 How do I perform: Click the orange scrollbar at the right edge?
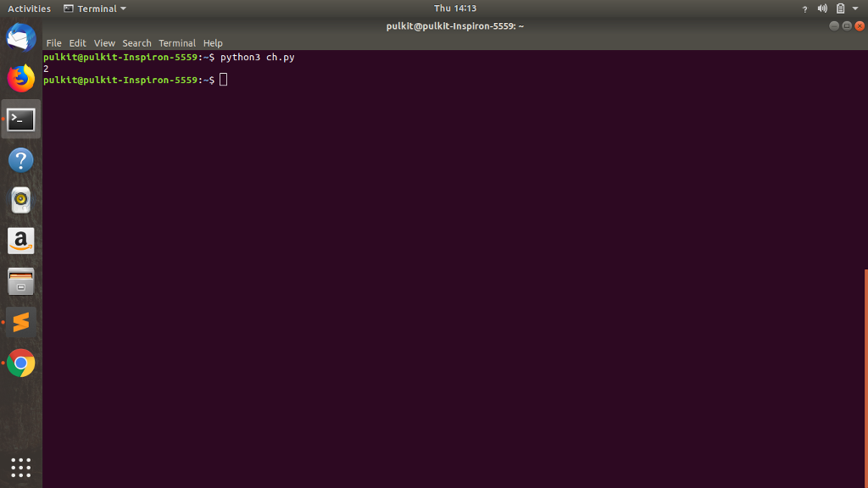[x=865, y=378]
